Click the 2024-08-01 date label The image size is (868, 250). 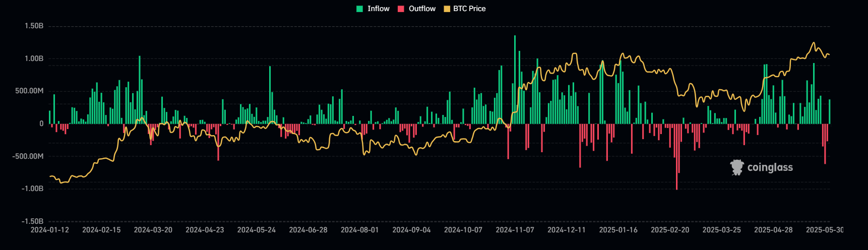click(x=360, y=230)
